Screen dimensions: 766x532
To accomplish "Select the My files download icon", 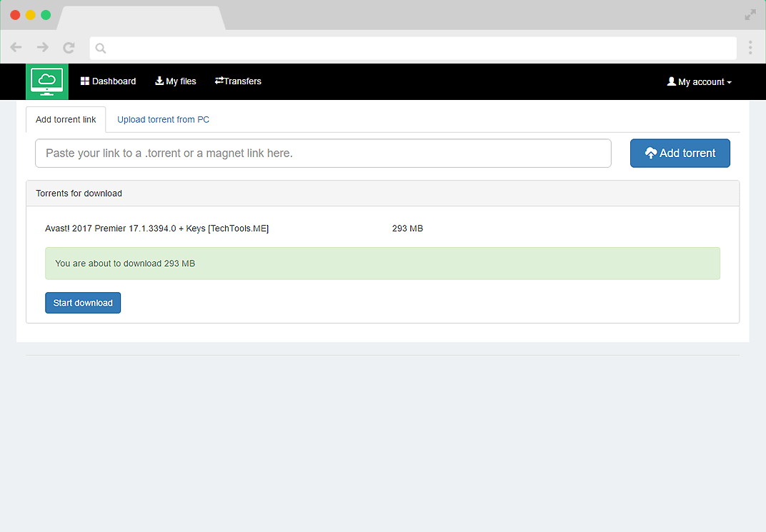I will [x=159, y=81].
